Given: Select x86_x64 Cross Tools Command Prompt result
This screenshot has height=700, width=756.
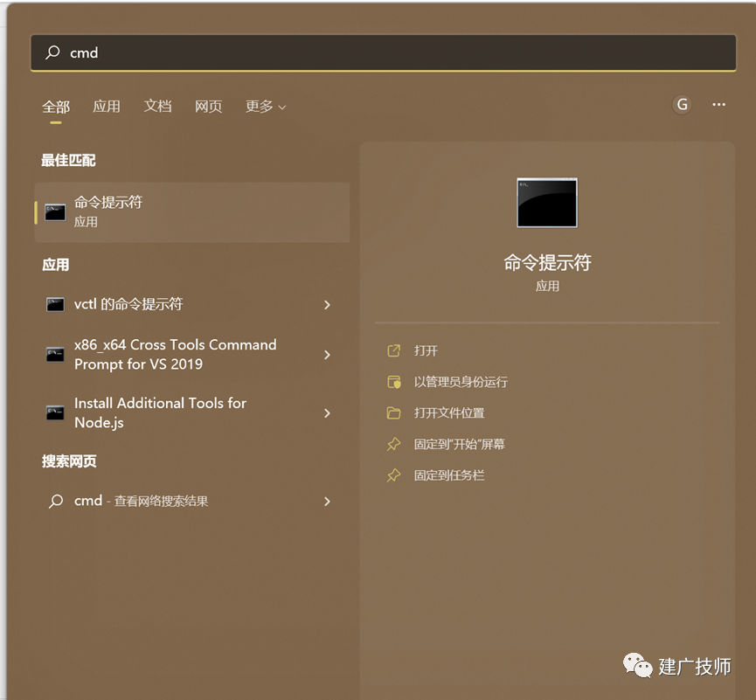Looking at the screenshot, I should (x=192, y=355).
